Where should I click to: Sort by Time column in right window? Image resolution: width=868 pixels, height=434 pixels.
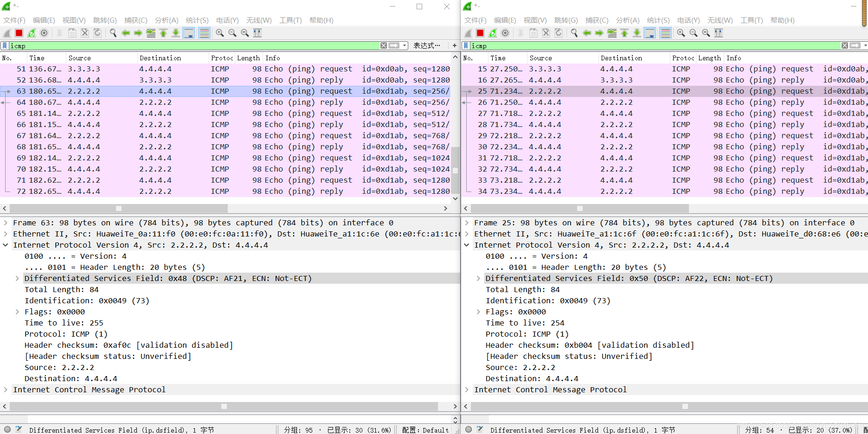pos(508,58)
